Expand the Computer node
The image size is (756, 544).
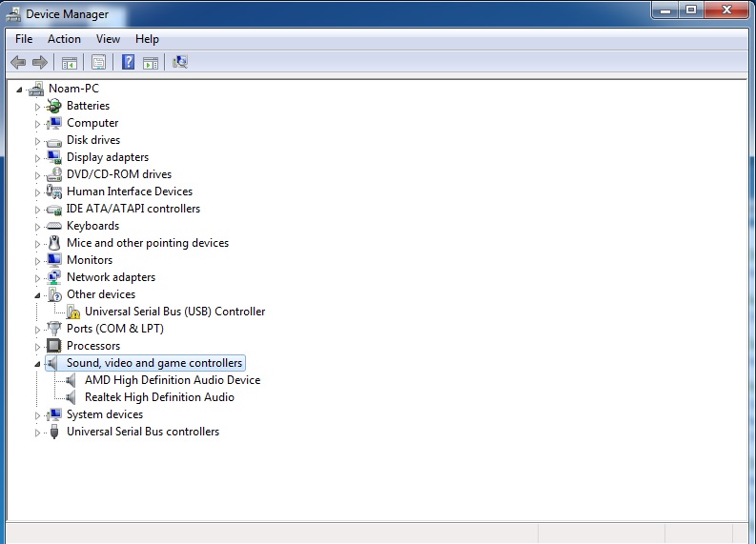[37, 124]
